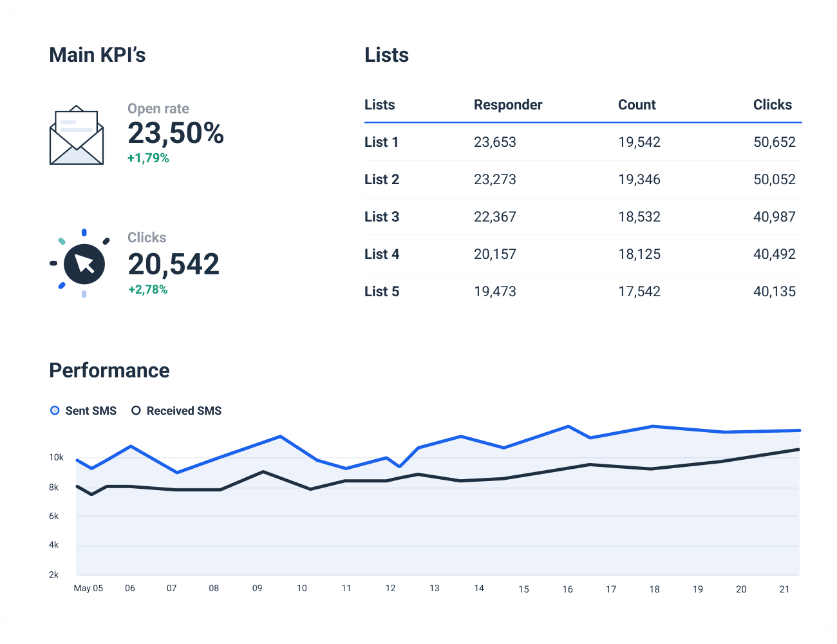Open the Performance section header
Screen dimensions: 837x644
[109, 370]
